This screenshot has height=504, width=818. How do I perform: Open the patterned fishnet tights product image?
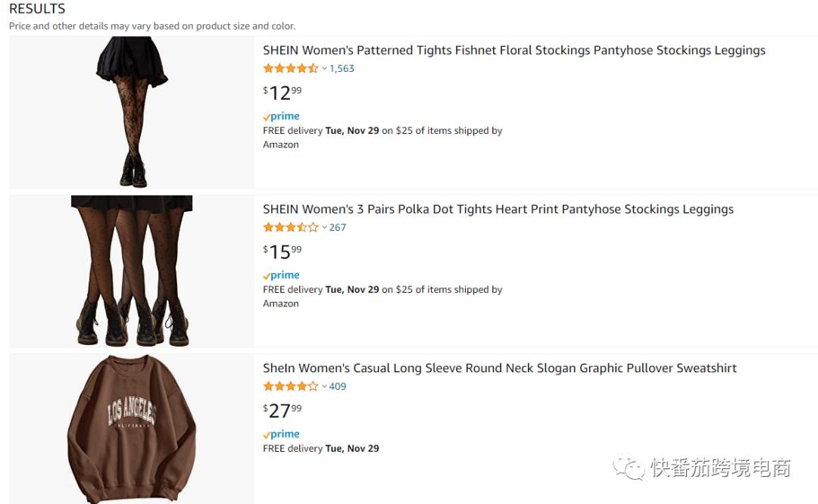pyautogui.click(x=132, y=112)
